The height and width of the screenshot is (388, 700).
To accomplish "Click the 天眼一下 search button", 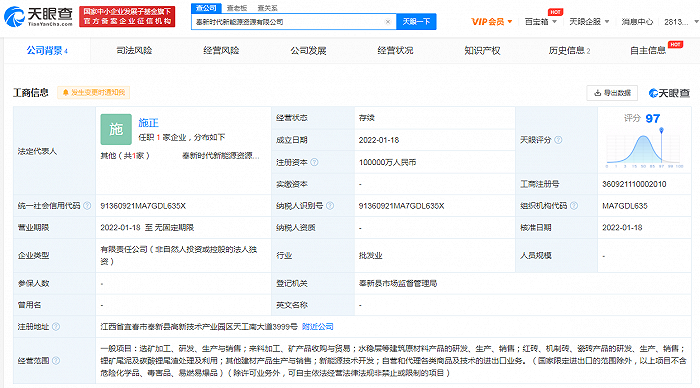I will [x=416, y=21].
